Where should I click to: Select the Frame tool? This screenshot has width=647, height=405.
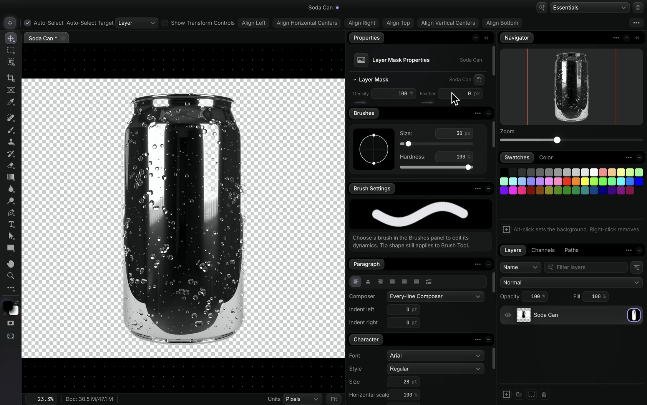(x=11, y=90)
